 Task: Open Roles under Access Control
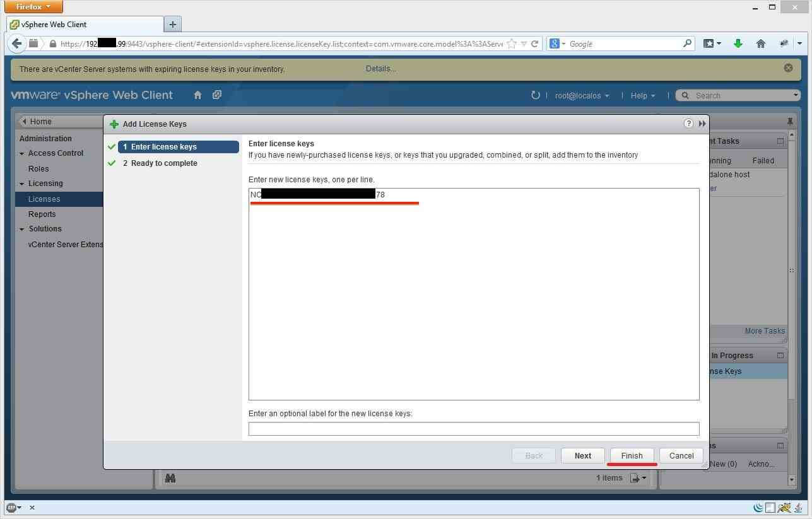(x=38, y=168)
